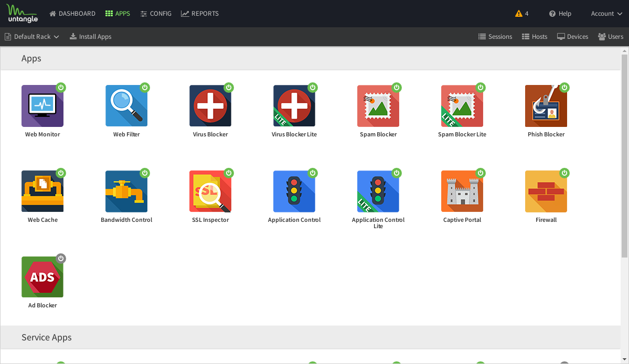The height and width of the screenshot is (364, 629).
Task: Open the Web Filter app
Action: pyautogui.click(x=126, y=106)
